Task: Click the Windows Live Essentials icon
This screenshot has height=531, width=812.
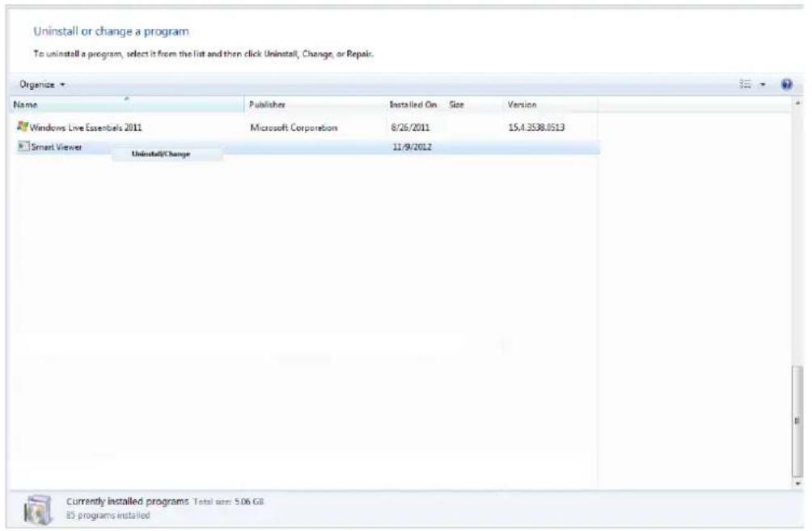Action: pos(23,126)
